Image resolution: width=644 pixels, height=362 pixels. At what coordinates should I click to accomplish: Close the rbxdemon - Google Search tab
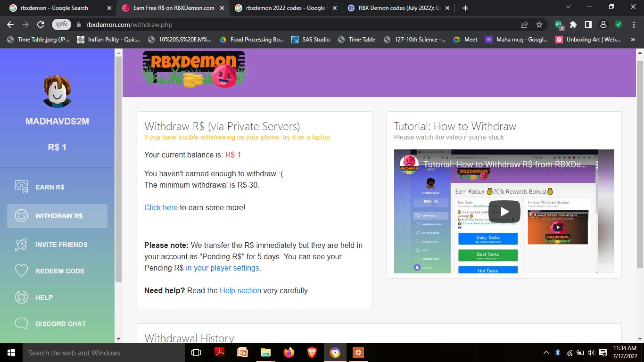(x=109, y=8)
